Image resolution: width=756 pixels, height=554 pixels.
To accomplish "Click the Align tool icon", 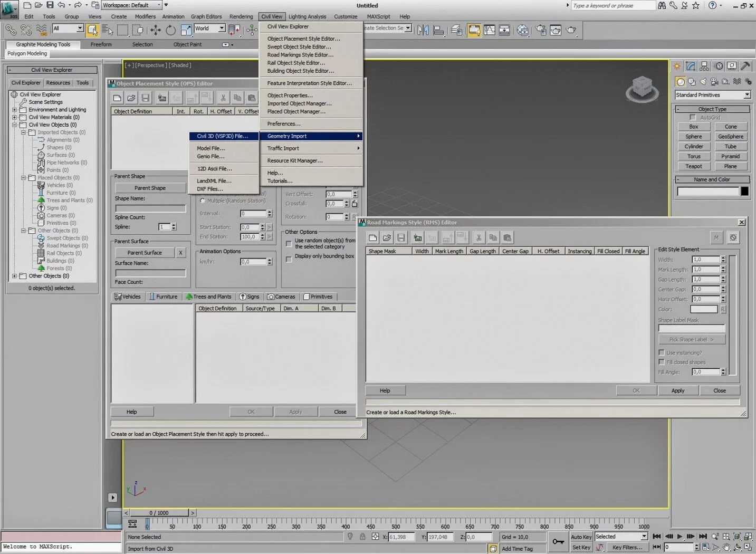I will tap(438, 30).
